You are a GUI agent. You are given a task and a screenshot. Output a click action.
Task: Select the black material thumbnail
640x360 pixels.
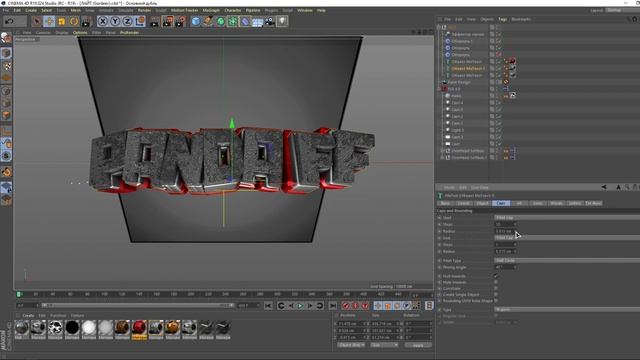click(x=72, y=328)
